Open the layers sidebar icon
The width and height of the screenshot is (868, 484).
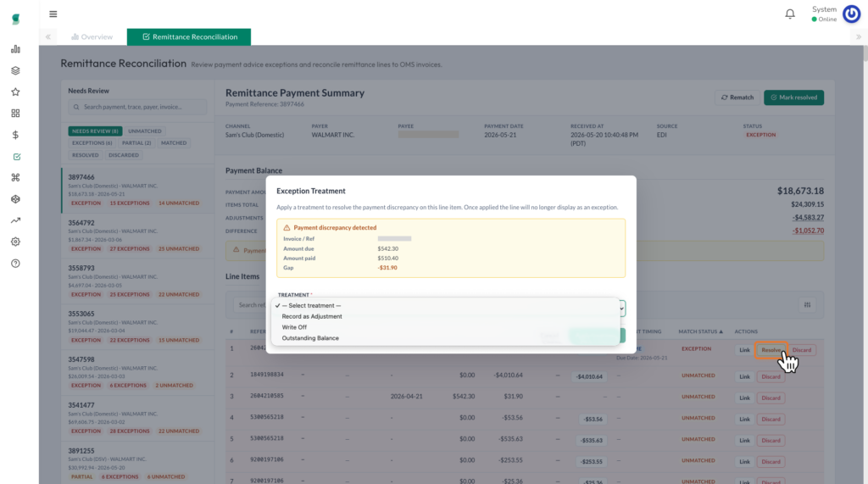tap(15, 71)
